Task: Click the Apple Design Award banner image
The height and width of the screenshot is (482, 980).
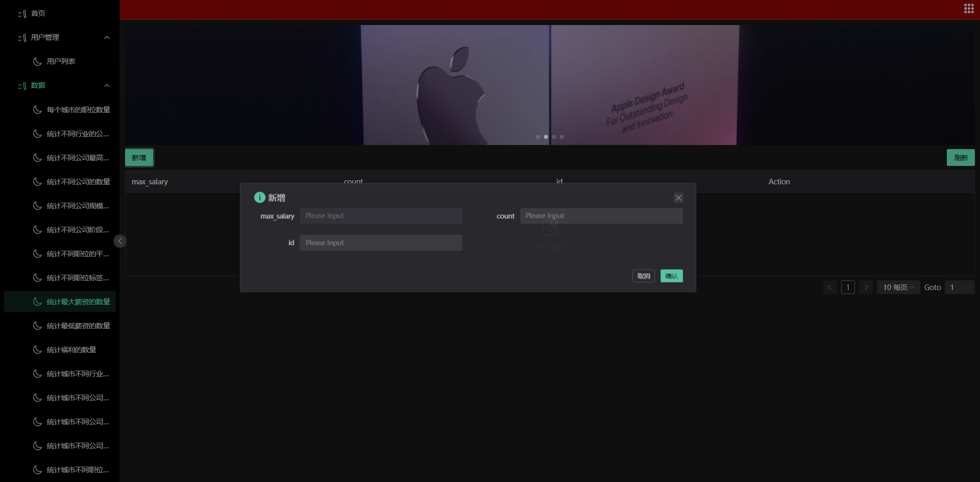Action: pos(550,85)
